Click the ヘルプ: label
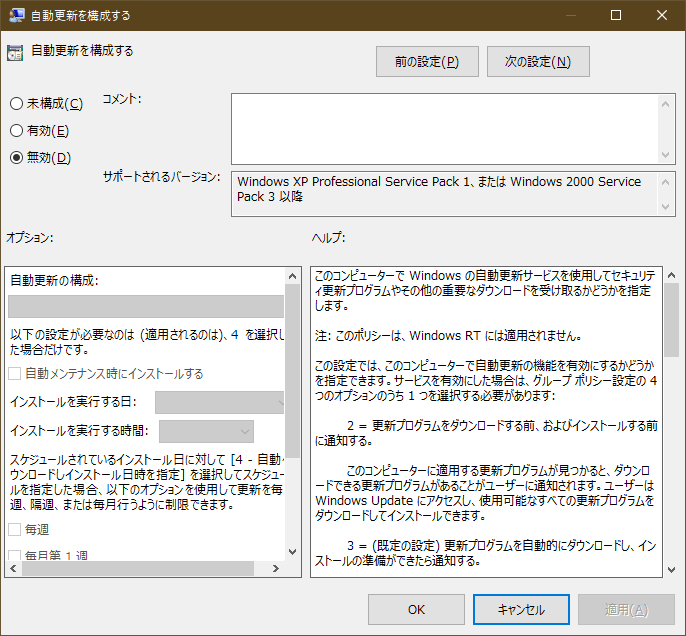 click(x=329, y=238)
